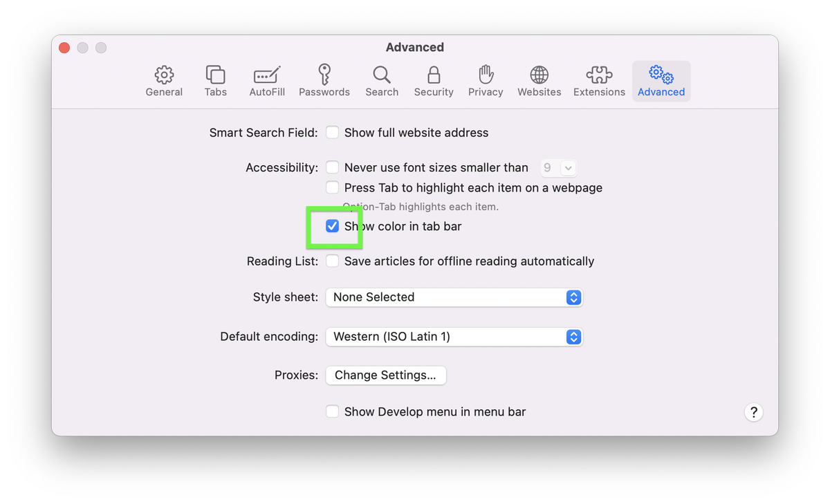
Task: Open the Extensions puzzle-piece pane
Action: (599, 82)
